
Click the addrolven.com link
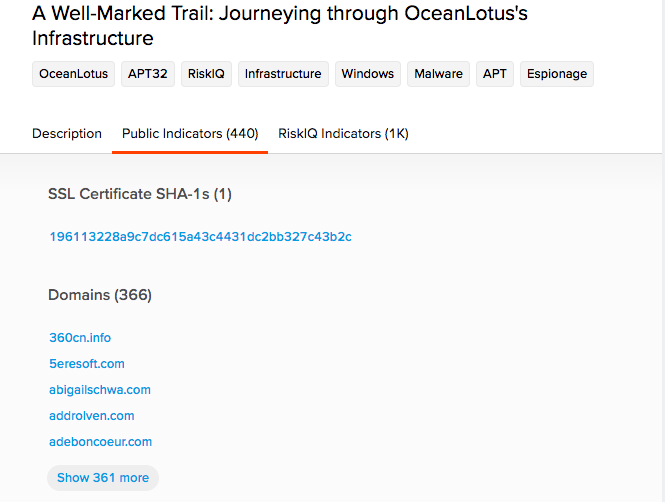[x=92, y=416]
